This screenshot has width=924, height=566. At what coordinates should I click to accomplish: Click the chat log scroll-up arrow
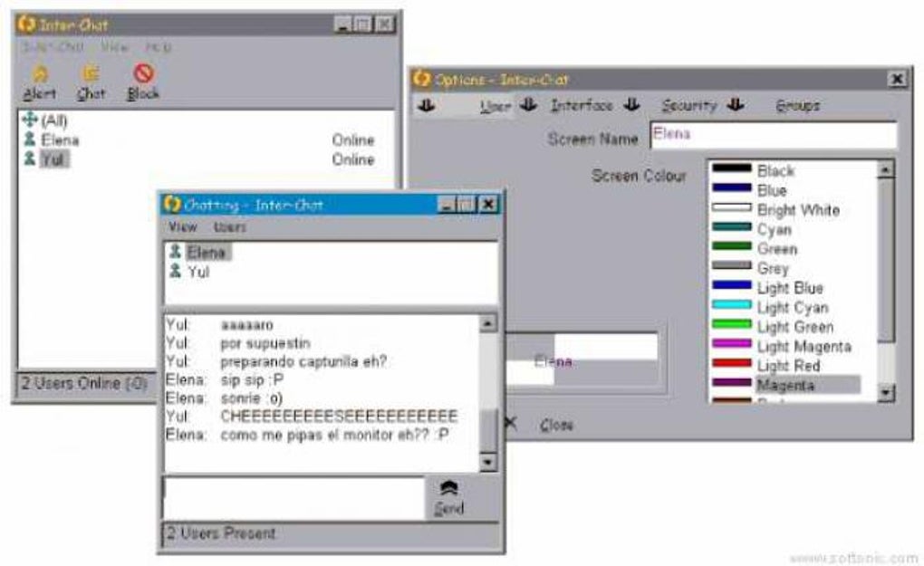click(487, 322)
